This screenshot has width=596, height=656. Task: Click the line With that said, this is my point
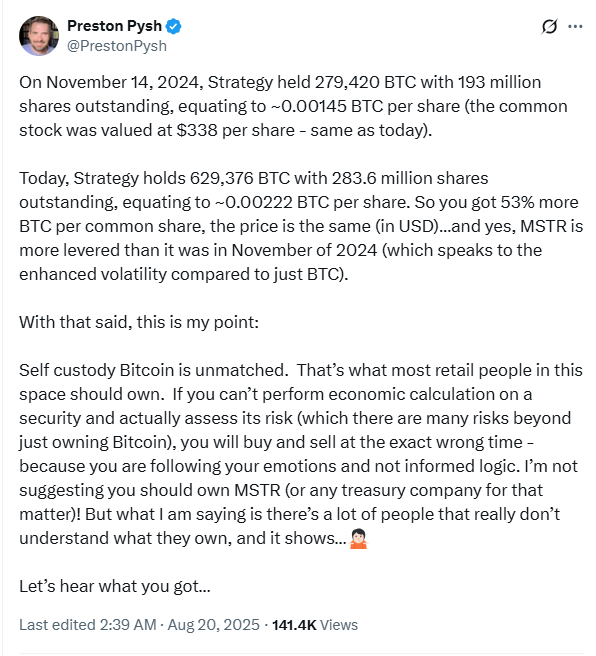[x=139, y=323]
